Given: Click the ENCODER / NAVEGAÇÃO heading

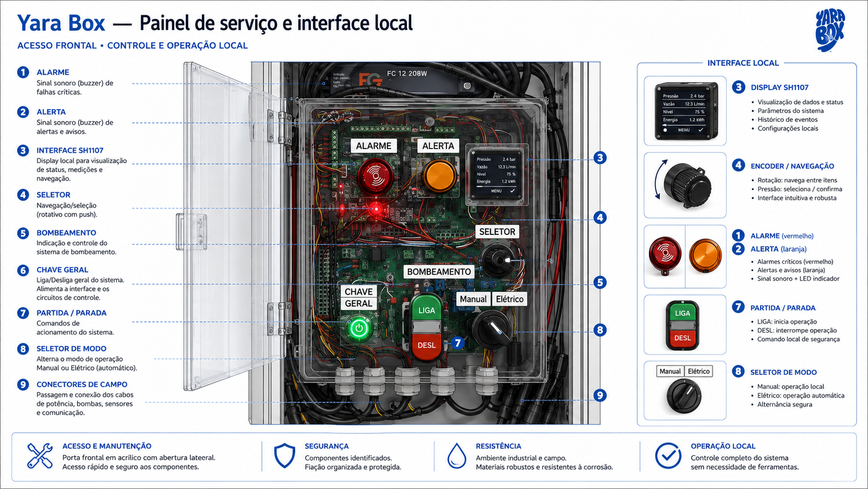Looking at the screenshot, I should pyautogui.click(x=792, y=166).
